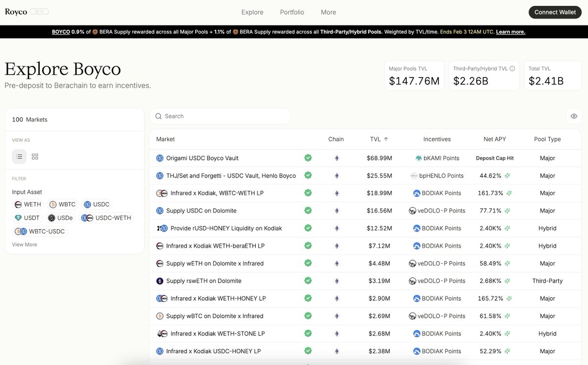Toggle USDC input asset filter
The width and height of the screenshot is (588, 365).
point(97,205)
